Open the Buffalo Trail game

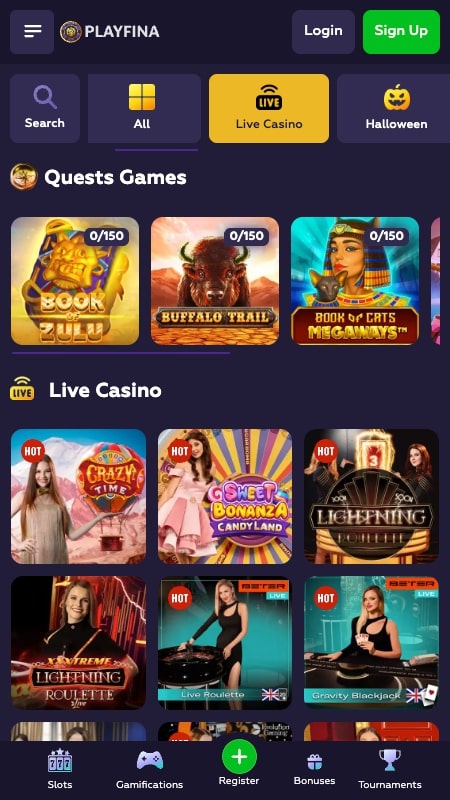[215, 281]
